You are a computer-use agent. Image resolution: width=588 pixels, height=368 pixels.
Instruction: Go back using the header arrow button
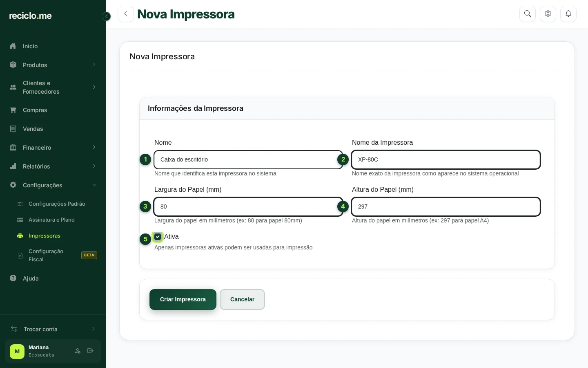point(126,14)
